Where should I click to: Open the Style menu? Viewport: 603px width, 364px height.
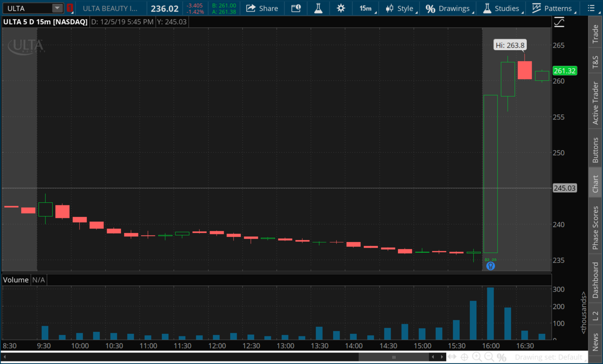400,8
